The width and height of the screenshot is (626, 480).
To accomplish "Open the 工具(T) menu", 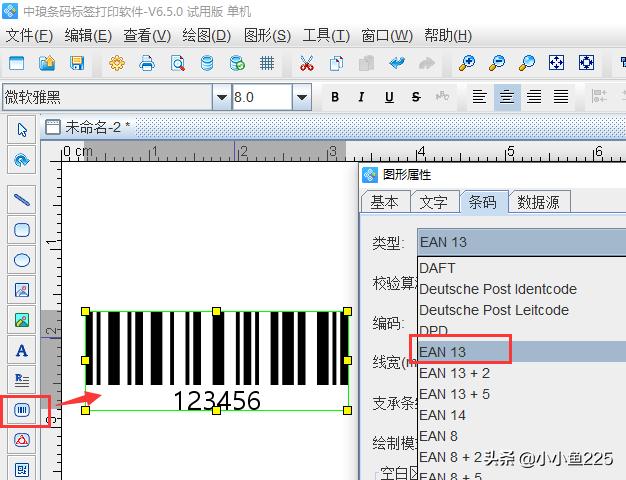I will pyautogui.click(x=326, y=36).
